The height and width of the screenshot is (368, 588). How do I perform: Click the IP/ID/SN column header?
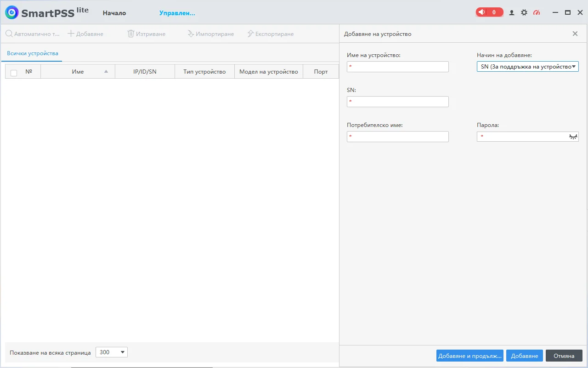145,72
